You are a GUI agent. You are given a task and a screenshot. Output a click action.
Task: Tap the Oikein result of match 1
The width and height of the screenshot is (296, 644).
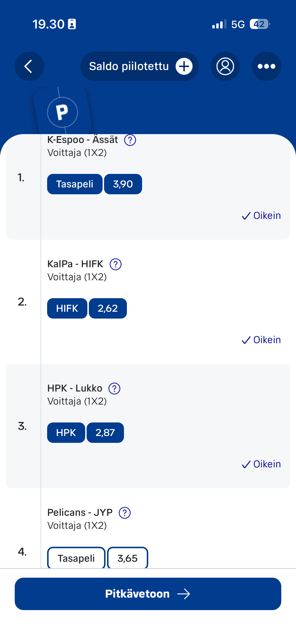(261, 215)
